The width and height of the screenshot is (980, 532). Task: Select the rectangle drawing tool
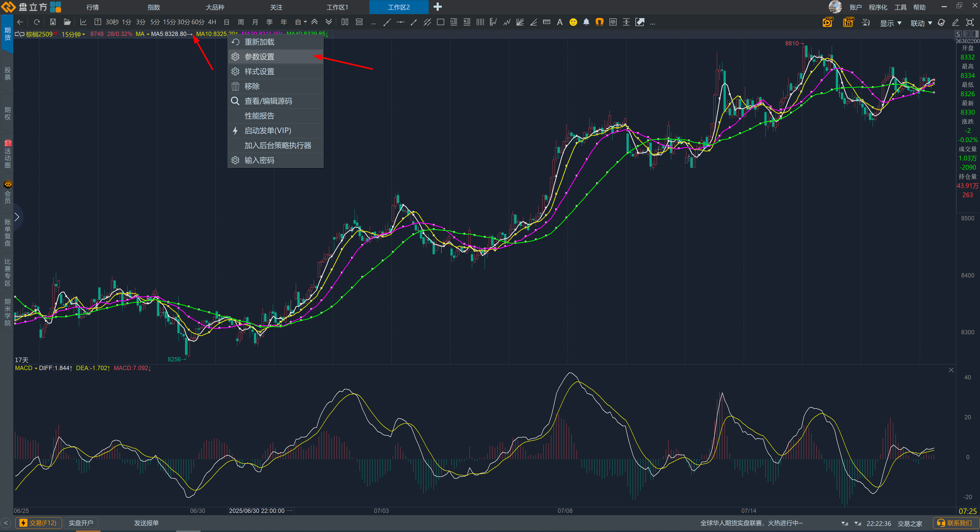(x=440, y=22)
